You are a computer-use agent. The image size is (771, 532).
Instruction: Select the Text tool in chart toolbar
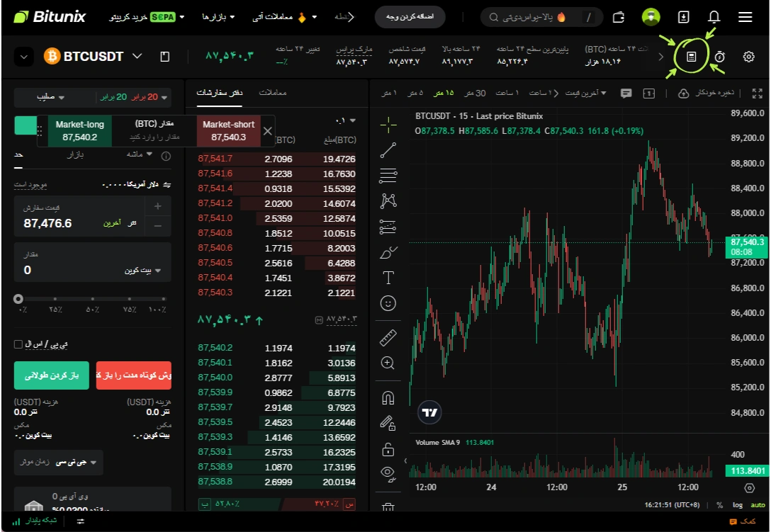388,277
